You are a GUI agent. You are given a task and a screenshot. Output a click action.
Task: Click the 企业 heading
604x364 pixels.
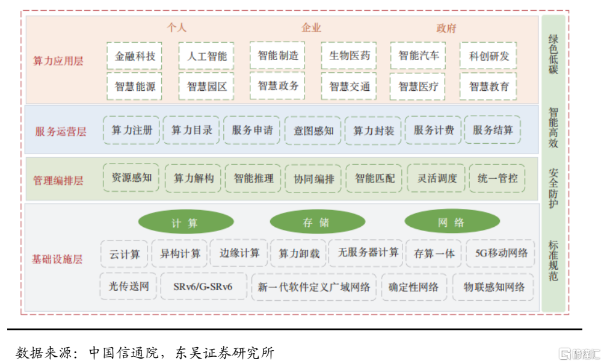311,28
